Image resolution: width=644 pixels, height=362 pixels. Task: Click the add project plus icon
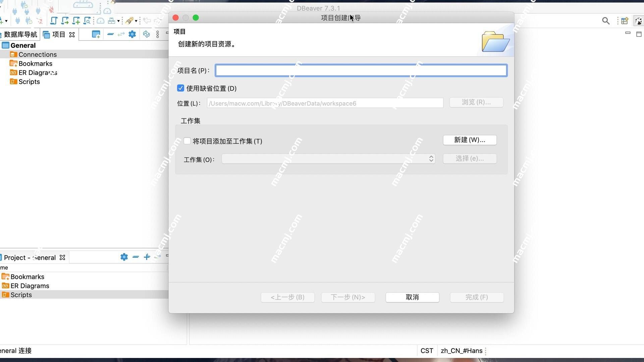(x=147, y=257)
